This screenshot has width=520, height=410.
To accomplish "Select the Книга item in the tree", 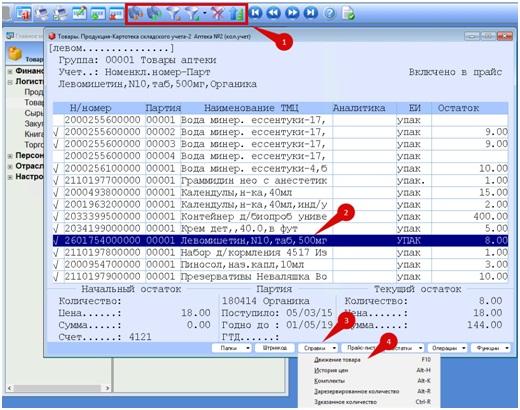I will coord(34,134).
